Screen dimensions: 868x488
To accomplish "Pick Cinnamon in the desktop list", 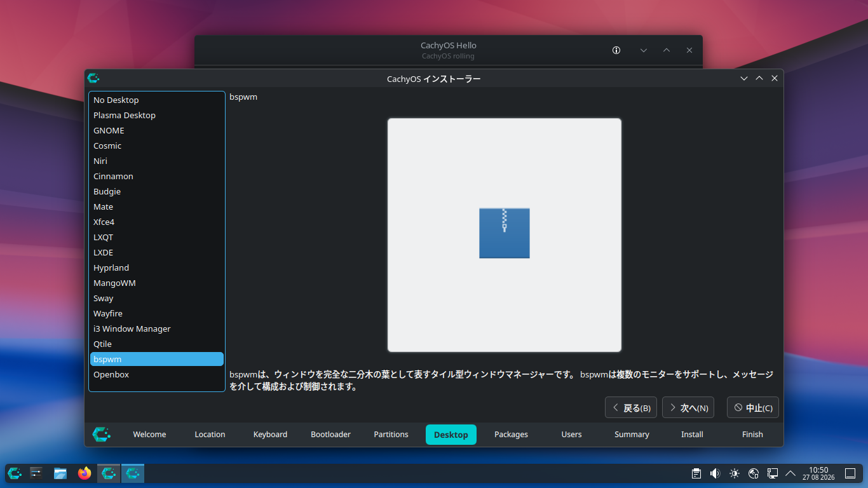I will point(157,176).
